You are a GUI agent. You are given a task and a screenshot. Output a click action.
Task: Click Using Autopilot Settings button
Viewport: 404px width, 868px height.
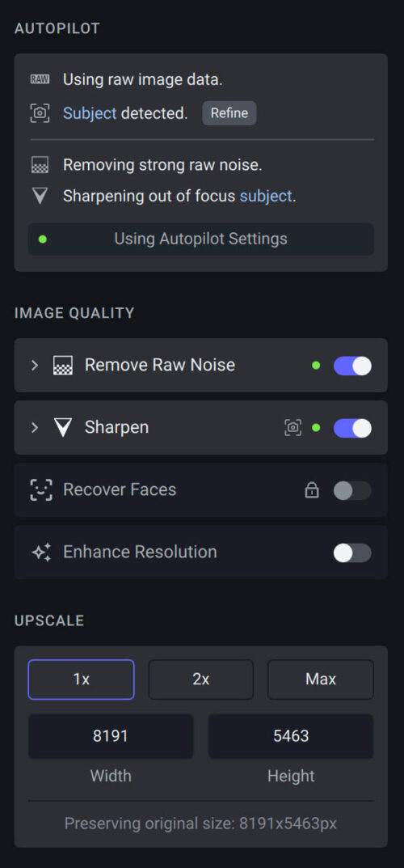pos(201,239)
